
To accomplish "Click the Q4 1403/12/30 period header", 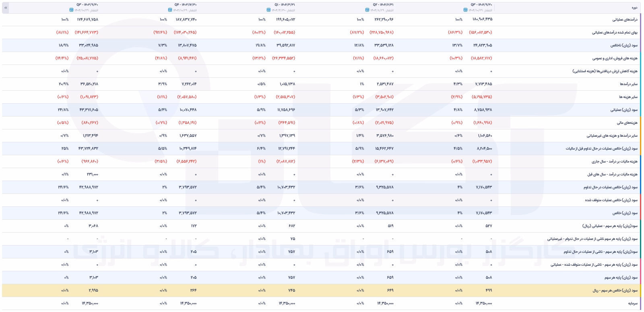I will click(x=186, y=5).
